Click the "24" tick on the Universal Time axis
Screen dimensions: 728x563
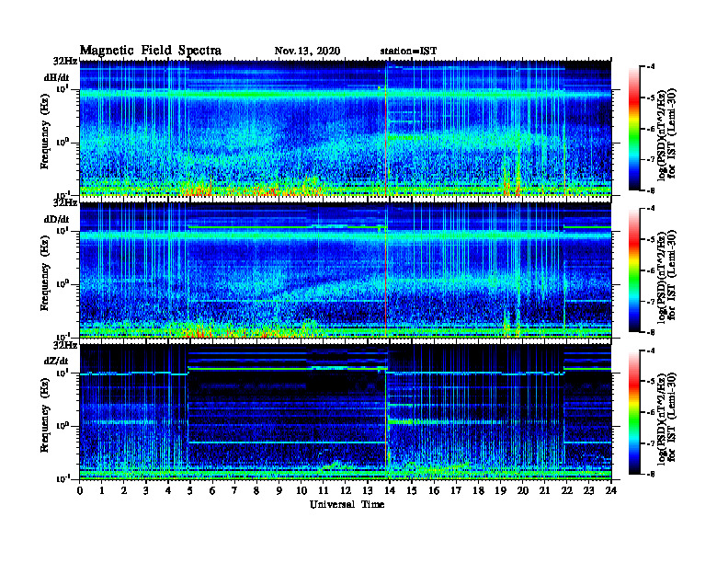611,490
